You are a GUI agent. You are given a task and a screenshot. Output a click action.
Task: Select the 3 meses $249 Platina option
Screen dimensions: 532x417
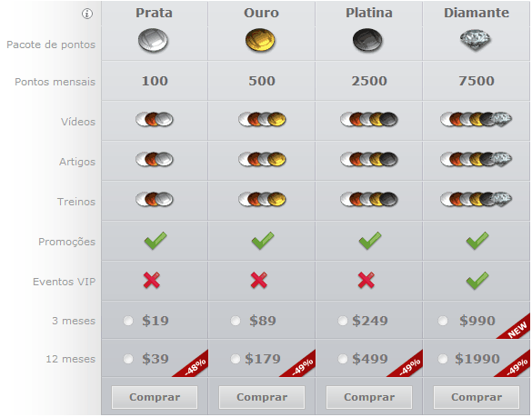(x=343, y=321)
